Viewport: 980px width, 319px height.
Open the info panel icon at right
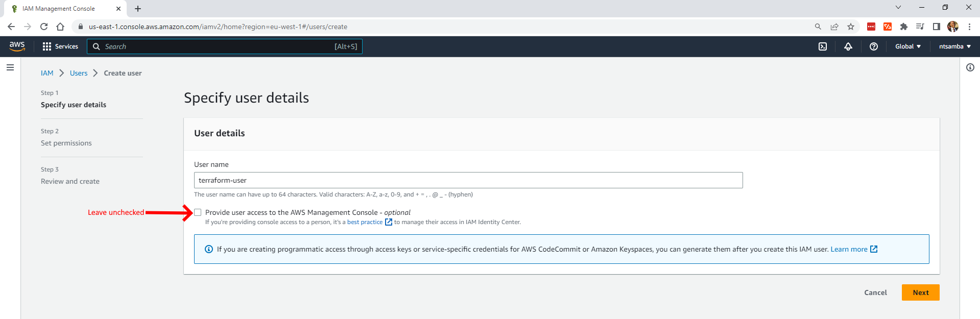click(970, 67)
